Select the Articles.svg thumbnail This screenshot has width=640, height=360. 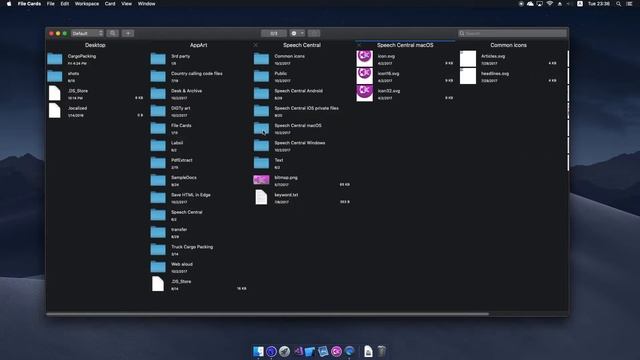coord(468,59)
